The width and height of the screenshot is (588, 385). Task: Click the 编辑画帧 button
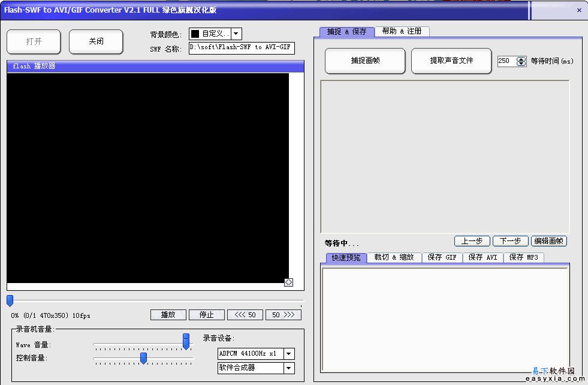tap(549, 241)
